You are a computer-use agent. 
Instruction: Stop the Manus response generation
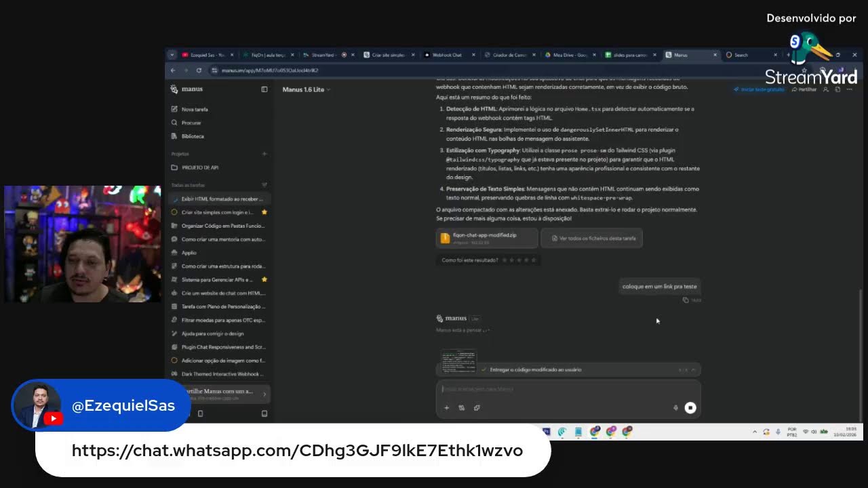tap(690, 408)
